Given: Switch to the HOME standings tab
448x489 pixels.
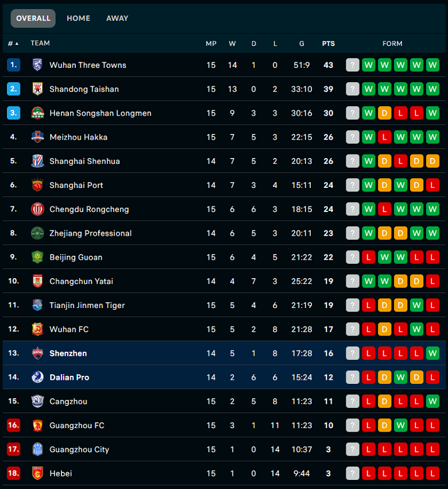Looking at the screenshot, I should [x=78, y=18].
